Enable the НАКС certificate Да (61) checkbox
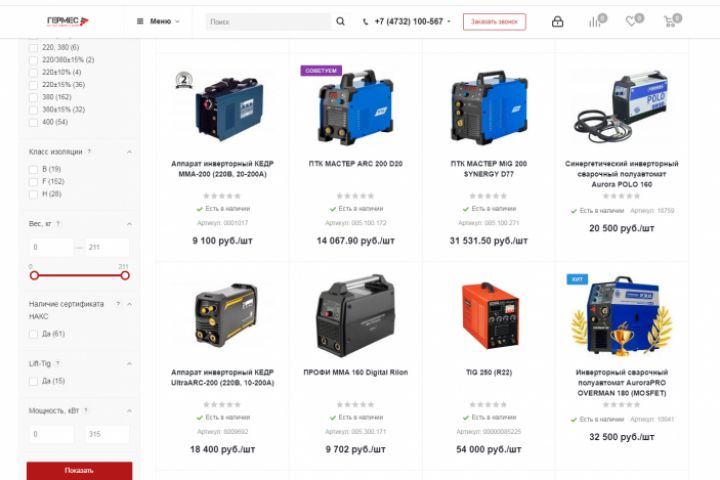This screenshot has height=480, width=720. tap(33, 334)
